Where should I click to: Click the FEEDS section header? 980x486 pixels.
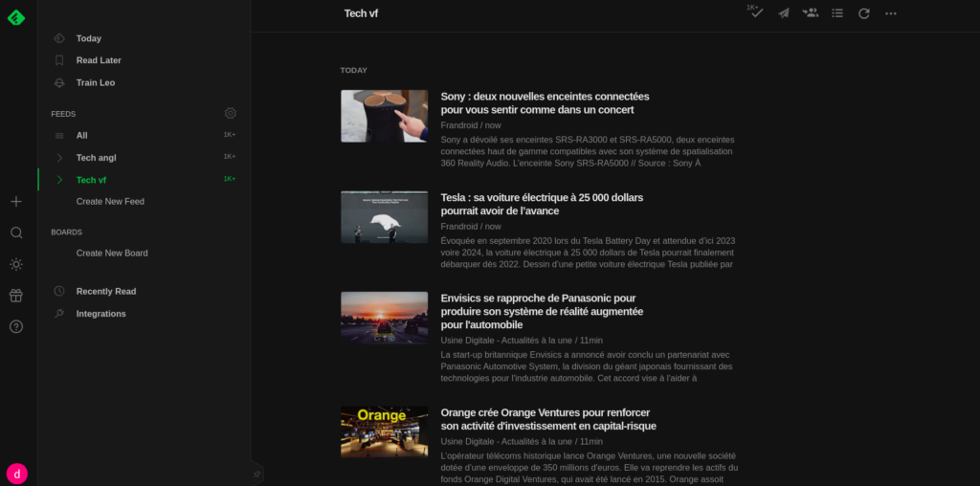coord(63,114)
